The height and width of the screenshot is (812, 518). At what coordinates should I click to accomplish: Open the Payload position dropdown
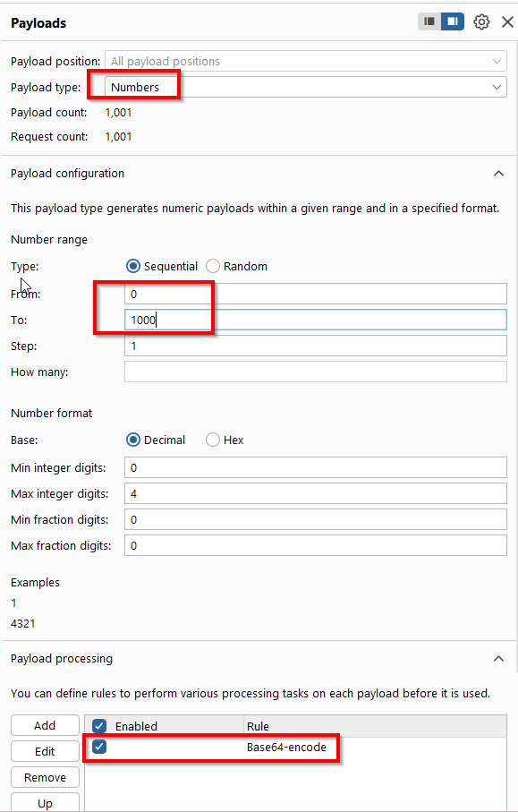[x=305, y=61]
